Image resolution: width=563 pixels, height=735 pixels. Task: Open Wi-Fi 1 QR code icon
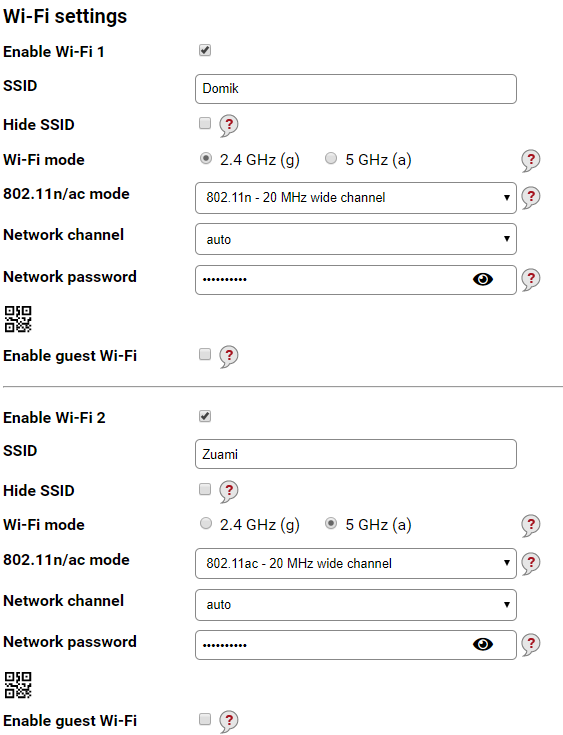18,319
